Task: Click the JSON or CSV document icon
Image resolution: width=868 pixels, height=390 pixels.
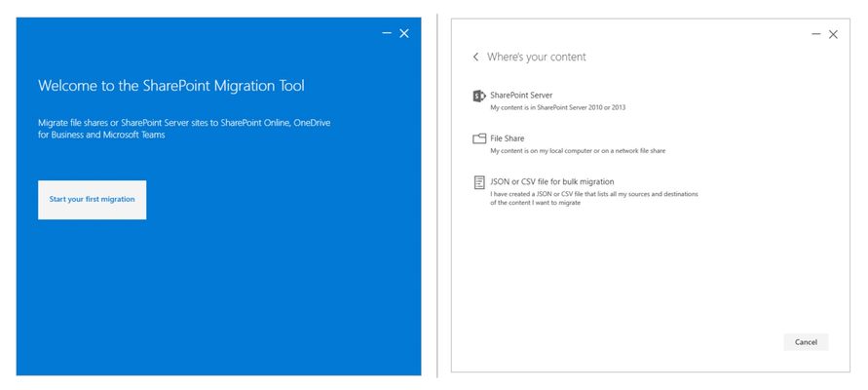Action: click(x=479, y=182)
